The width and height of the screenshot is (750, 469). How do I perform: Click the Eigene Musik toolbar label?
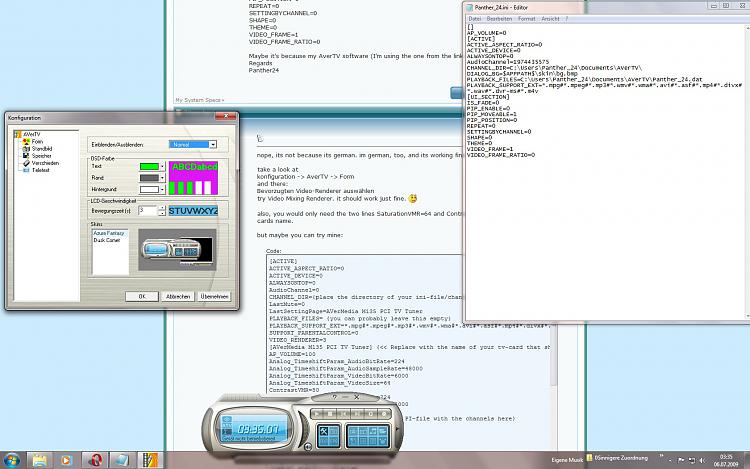coord(567,460)
